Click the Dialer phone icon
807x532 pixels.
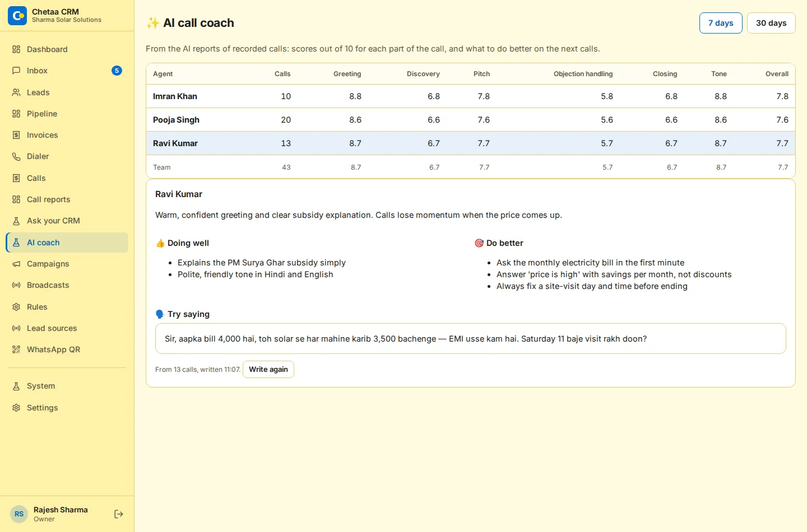click(x=16, y=156)
